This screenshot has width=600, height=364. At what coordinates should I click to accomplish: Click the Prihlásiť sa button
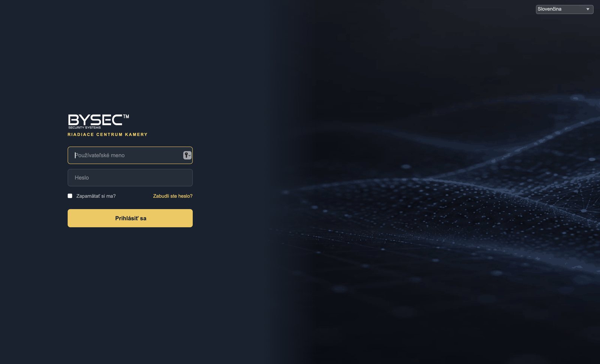[x=130, y=218]
